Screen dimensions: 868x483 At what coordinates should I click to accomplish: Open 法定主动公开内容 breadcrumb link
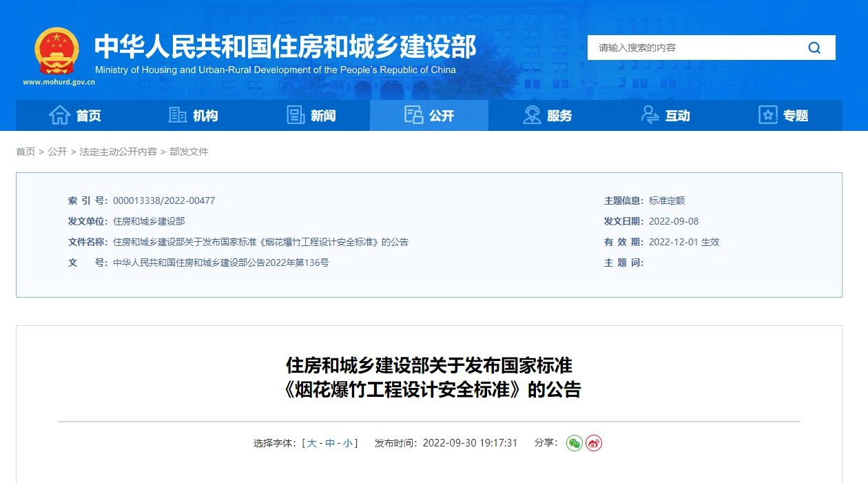[x=118, y=152]
